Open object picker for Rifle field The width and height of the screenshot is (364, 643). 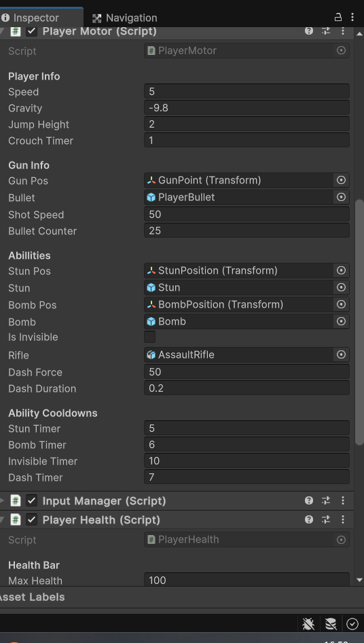click(x=341, y=354)
